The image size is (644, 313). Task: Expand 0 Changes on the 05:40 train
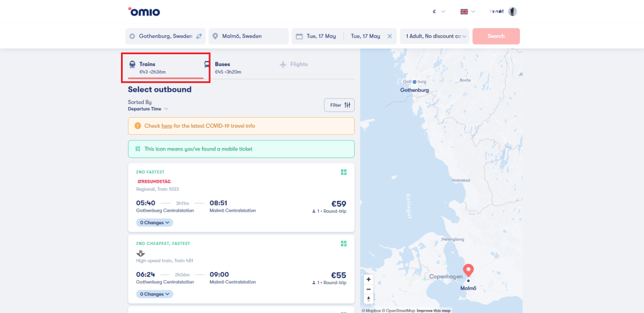154,222
